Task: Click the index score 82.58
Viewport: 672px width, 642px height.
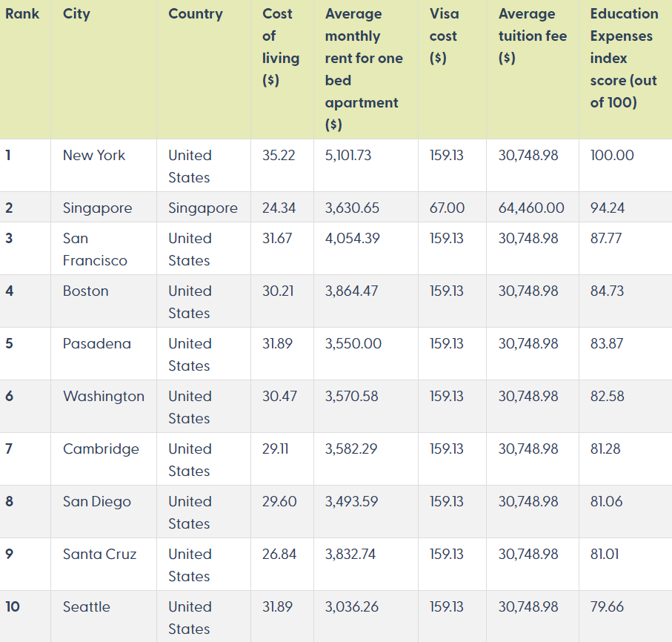Action: (x=607, y=397)
